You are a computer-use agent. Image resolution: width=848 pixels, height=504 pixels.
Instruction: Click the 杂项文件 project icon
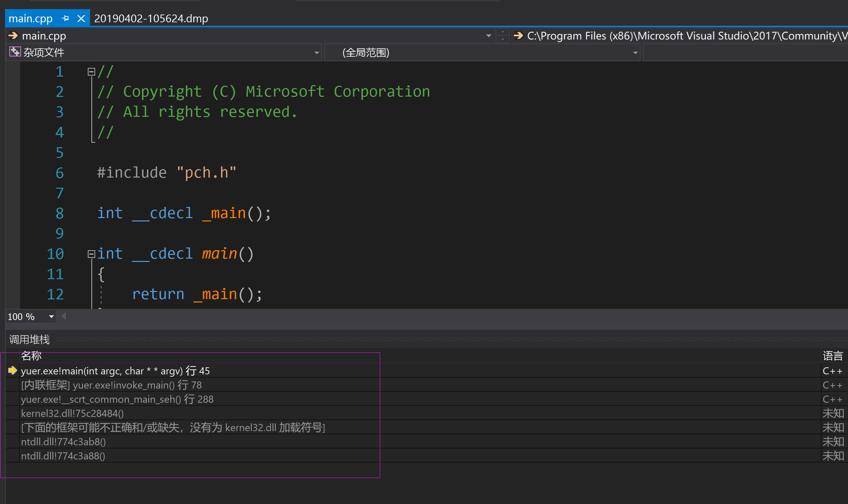(15, 52)
